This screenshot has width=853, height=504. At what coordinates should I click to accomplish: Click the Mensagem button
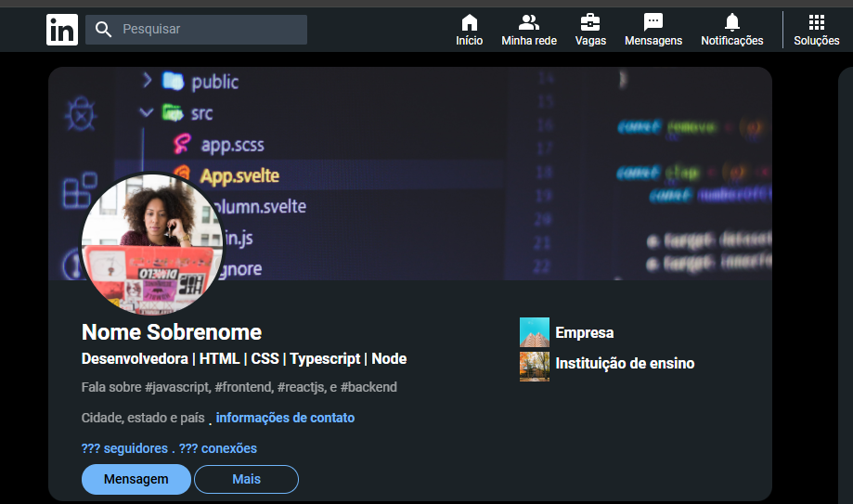(x=136, y=479)
